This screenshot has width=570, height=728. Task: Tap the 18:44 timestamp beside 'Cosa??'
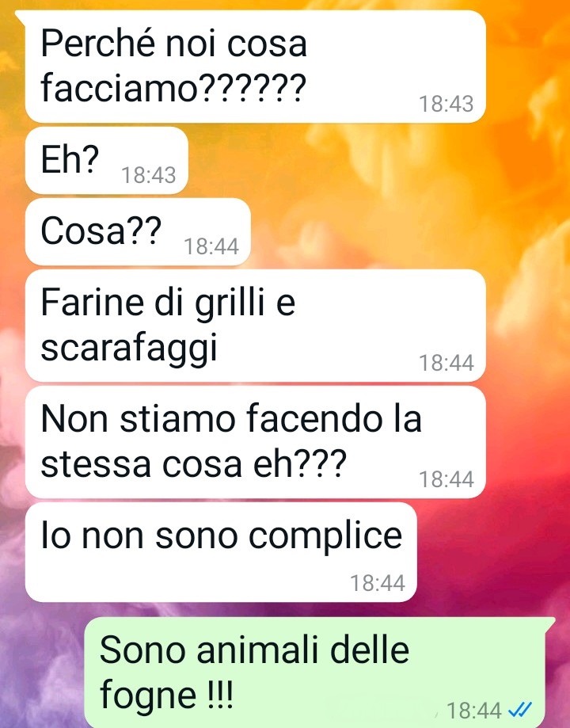(x=211, y=246)
